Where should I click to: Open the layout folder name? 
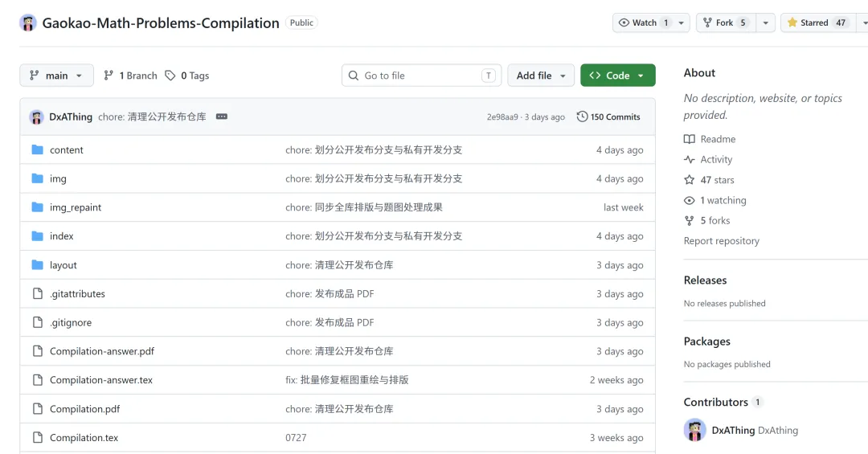click(x=63, y=264)
